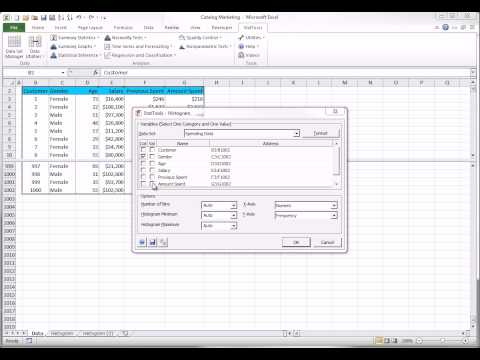Click the zoom out minus button

click(419, 341)
